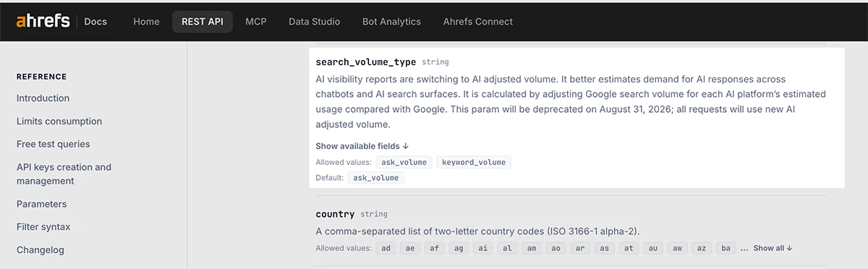The width and height of the screenshot is (868, 269).
Task: Click the REFERENCE sidebar heading
Action: point(41,77)
